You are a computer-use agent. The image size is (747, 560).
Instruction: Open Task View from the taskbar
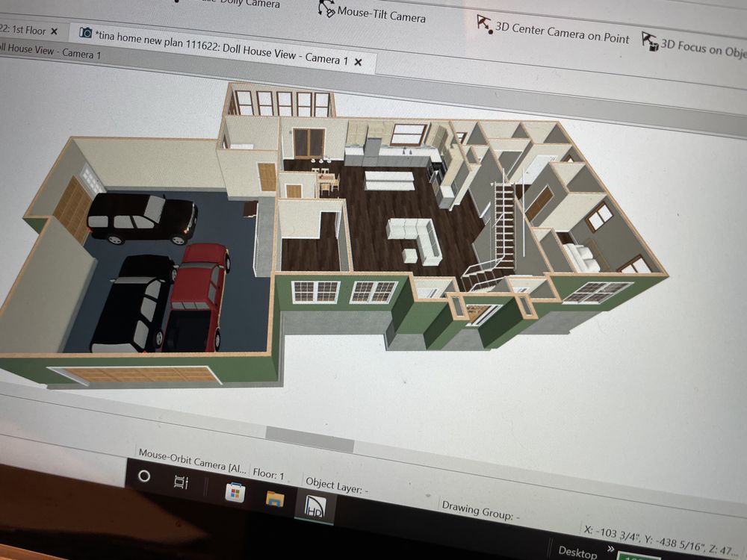click(x=181, y=482)
